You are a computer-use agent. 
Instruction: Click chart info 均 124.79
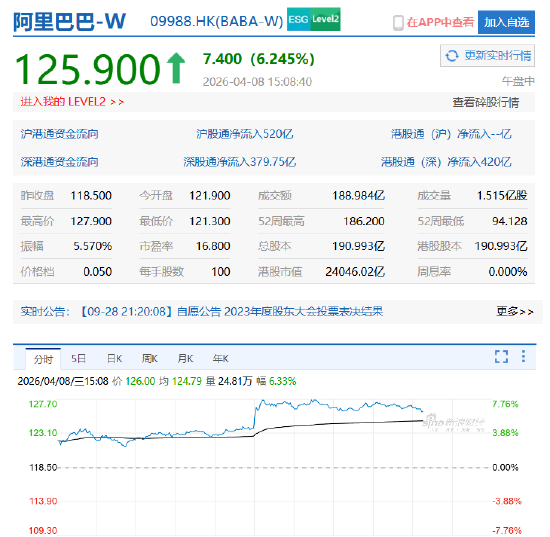[180, 381]
